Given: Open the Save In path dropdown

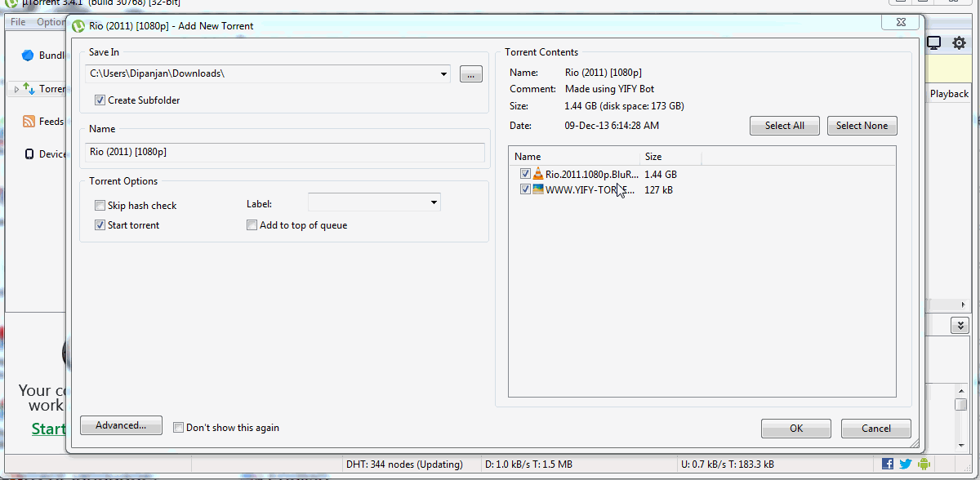Looking at the screenshot, I should pos(443,74).
